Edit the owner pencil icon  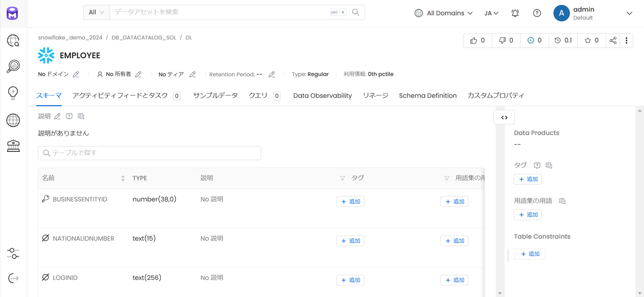[138, 74]
